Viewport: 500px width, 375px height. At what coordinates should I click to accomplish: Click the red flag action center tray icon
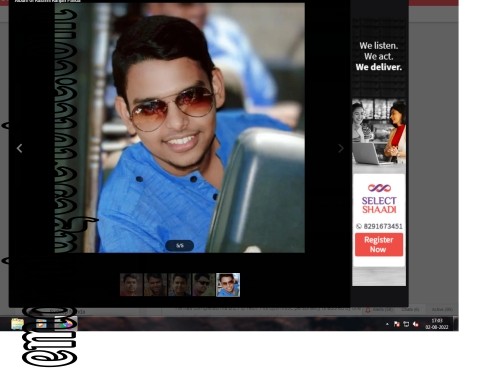pos(396,324)
